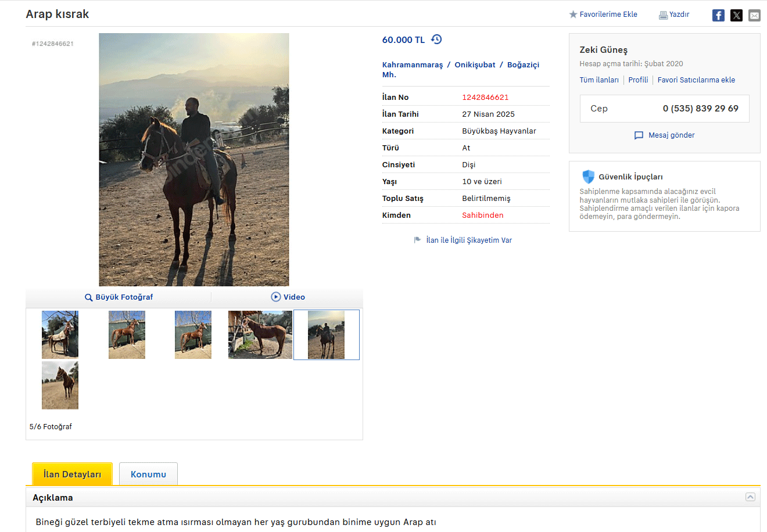Collapse the Açıklama section
Image resolution: width=767 pixels, height=532 pixels.
750,497
